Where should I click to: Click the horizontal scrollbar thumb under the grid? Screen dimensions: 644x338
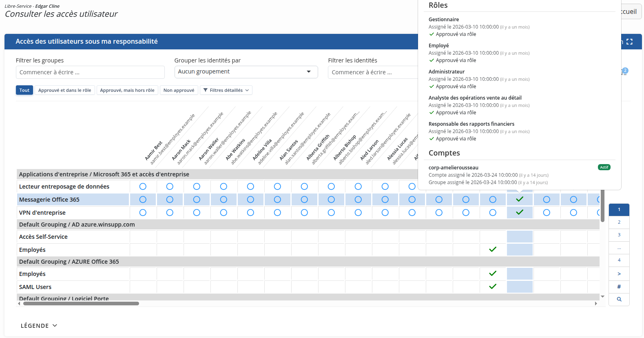point(81,303)
